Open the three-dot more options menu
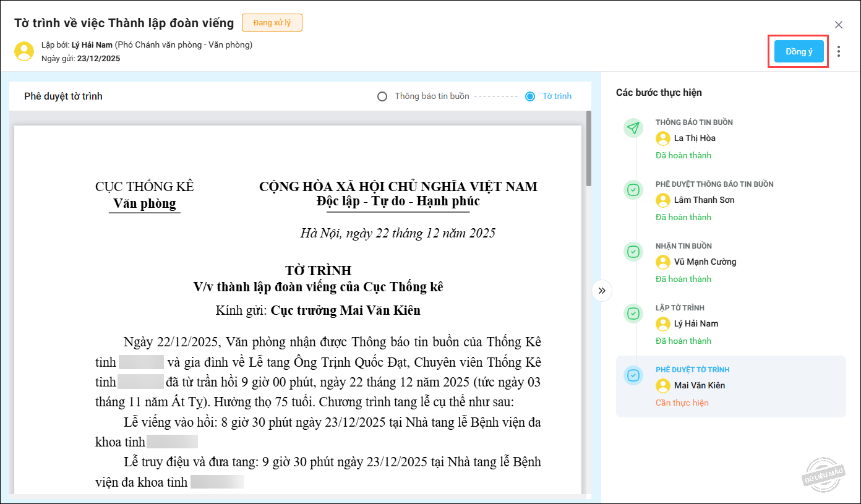 [x=838, y=51]
